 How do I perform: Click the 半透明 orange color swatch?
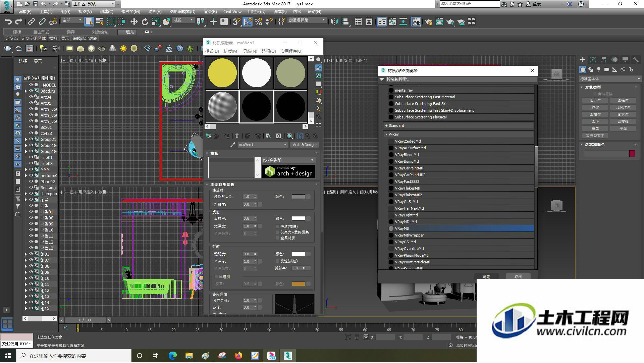pos(298,284)
